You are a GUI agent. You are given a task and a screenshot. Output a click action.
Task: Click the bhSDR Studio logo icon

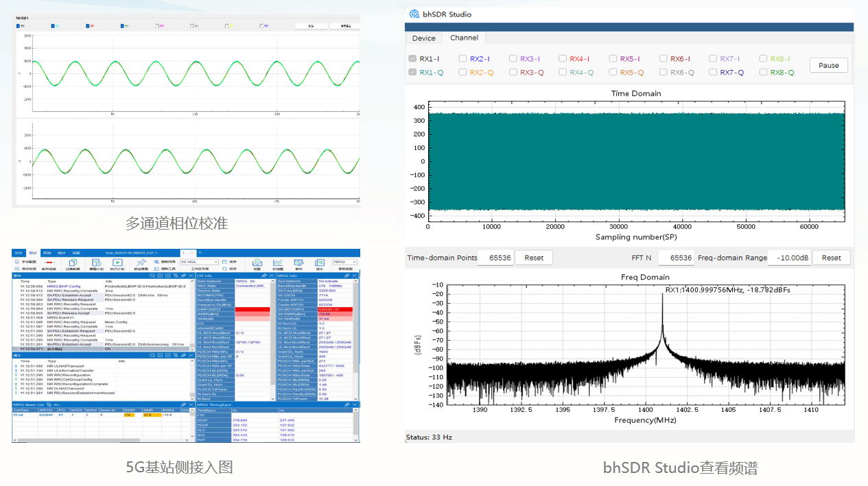(414, 14)
